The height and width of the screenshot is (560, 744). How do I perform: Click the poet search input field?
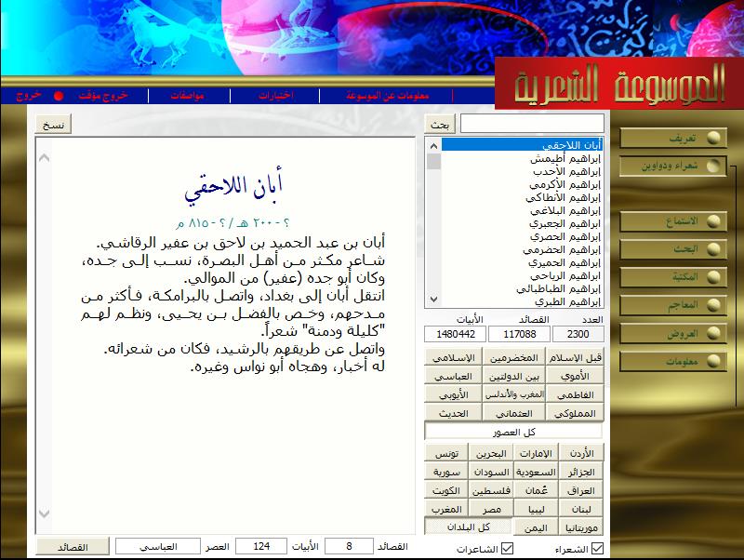(x=531, y=125)
